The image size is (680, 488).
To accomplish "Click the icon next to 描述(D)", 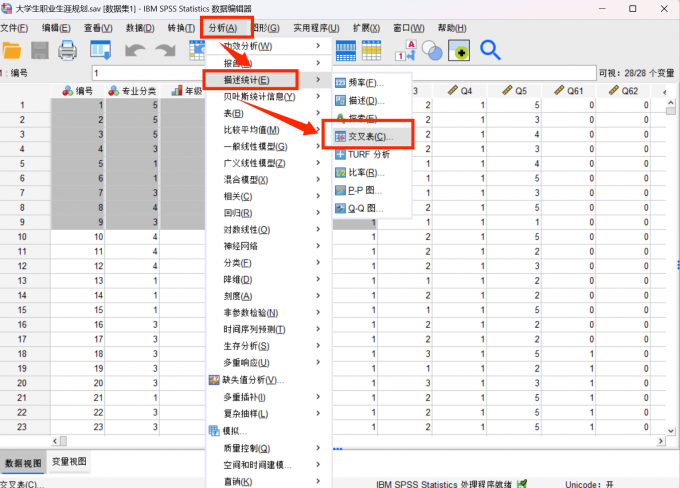I will [x=340, y=101].
